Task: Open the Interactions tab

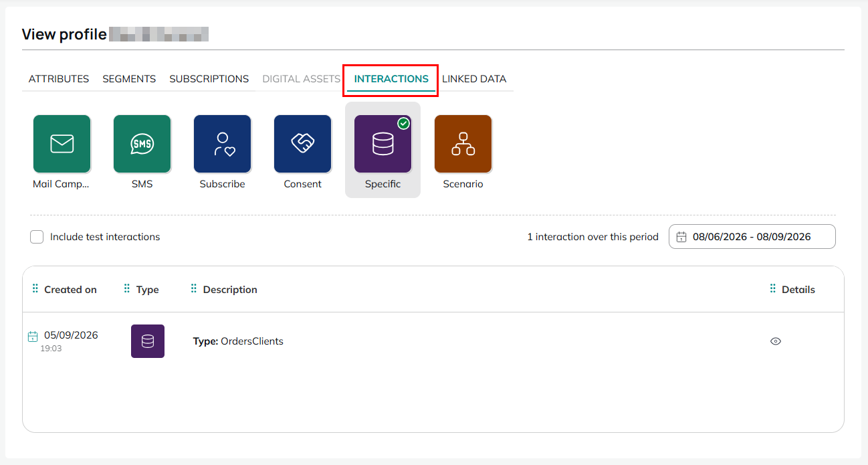Action: click(x=391, y=79)
